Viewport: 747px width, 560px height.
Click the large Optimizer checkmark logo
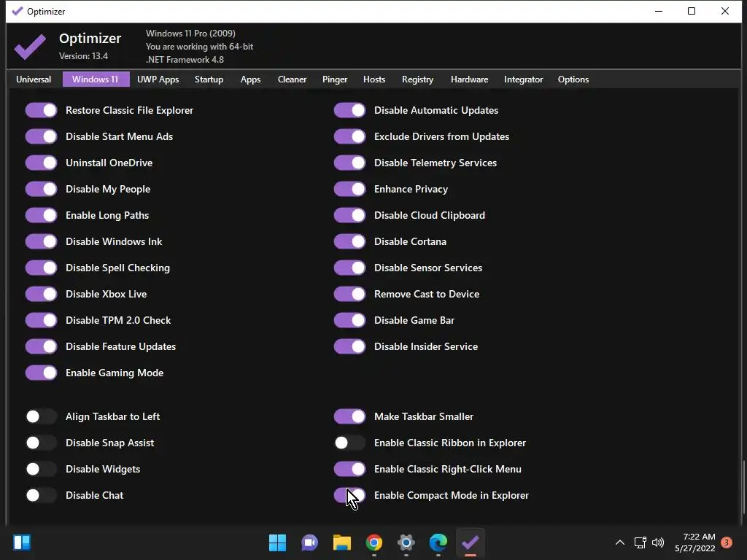coord(30,46)
